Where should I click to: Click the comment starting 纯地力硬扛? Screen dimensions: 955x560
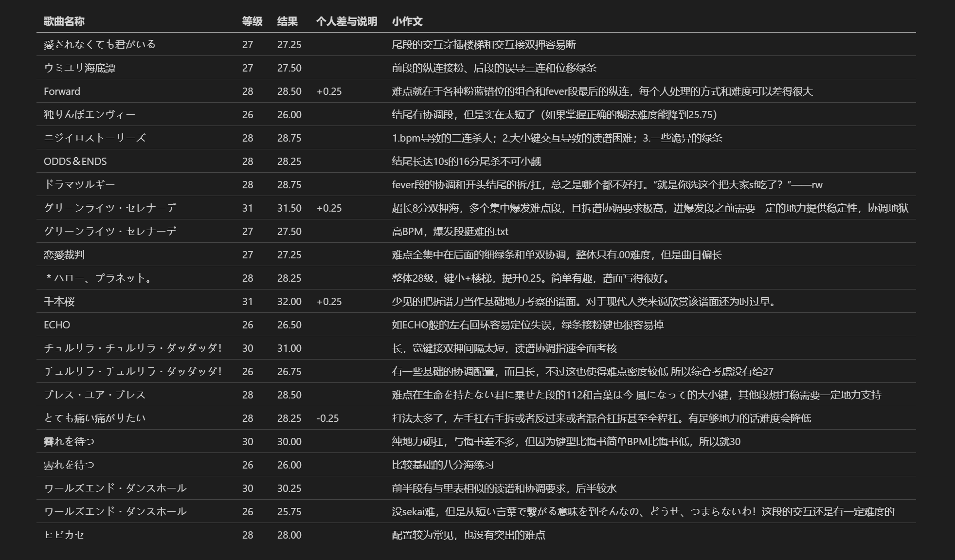pos(566,441)
